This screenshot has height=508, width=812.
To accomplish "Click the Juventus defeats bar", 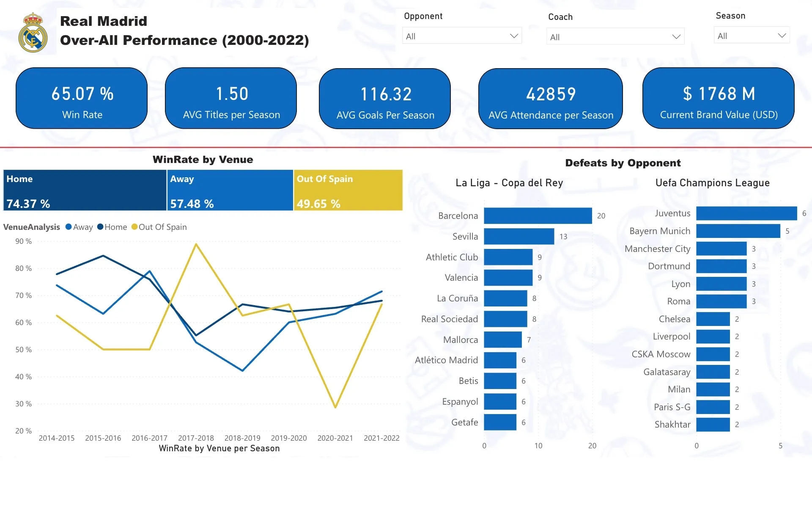I will pos(747,213).
